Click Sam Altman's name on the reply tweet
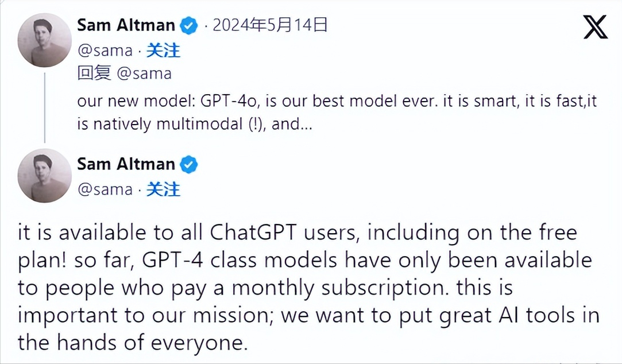This screenshot has height=364, width=622. click(126, 164)
